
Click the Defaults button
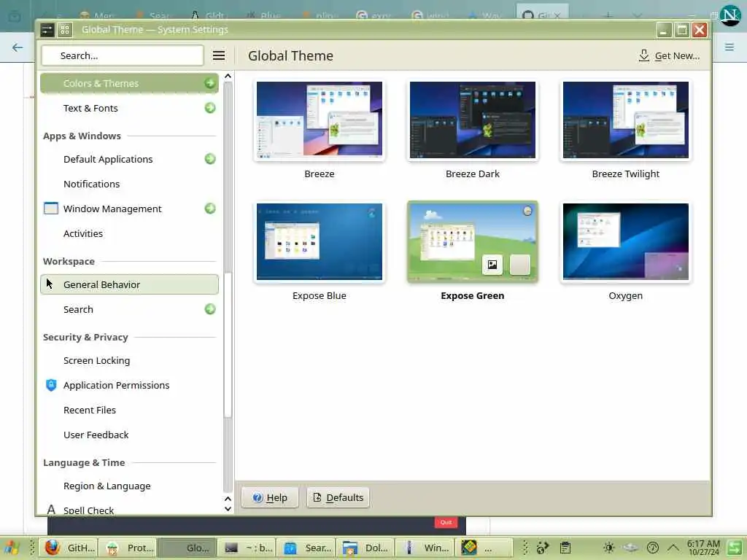pyautogui.click(x=338, y=497)
